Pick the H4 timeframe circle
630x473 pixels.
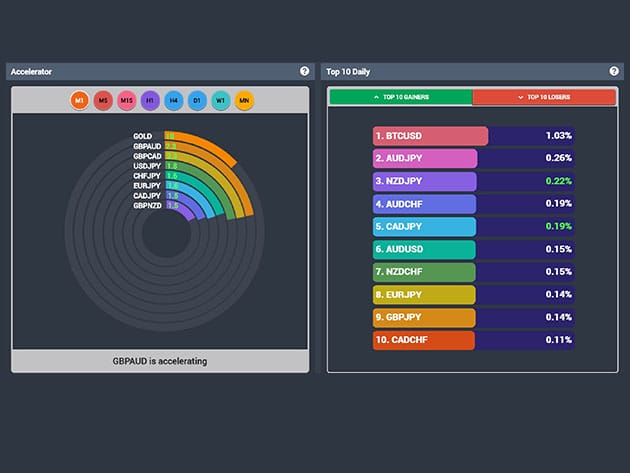point(174,100)
